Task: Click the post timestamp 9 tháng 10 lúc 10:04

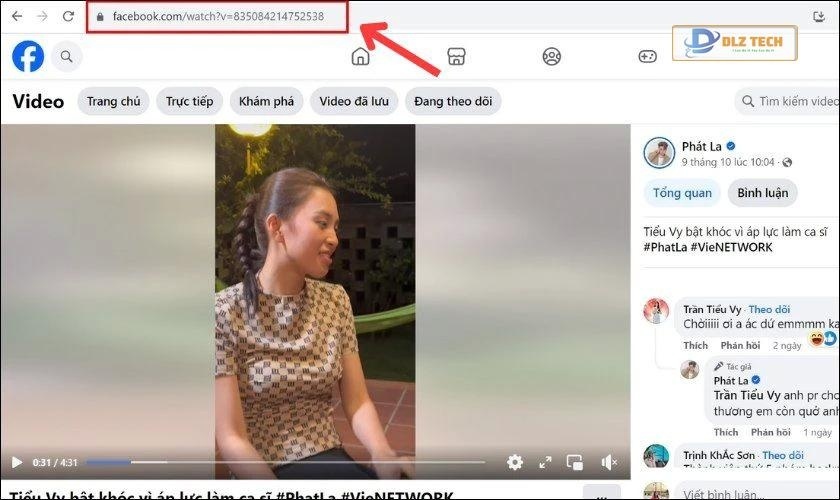Action: pyautogui.click(x=728, y=162)
